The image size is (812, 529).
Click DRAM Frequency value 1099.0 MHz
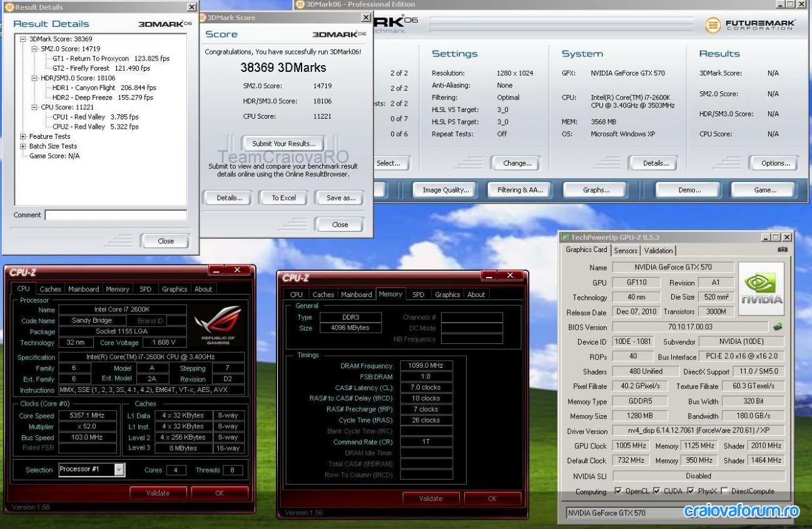[425, 366]
